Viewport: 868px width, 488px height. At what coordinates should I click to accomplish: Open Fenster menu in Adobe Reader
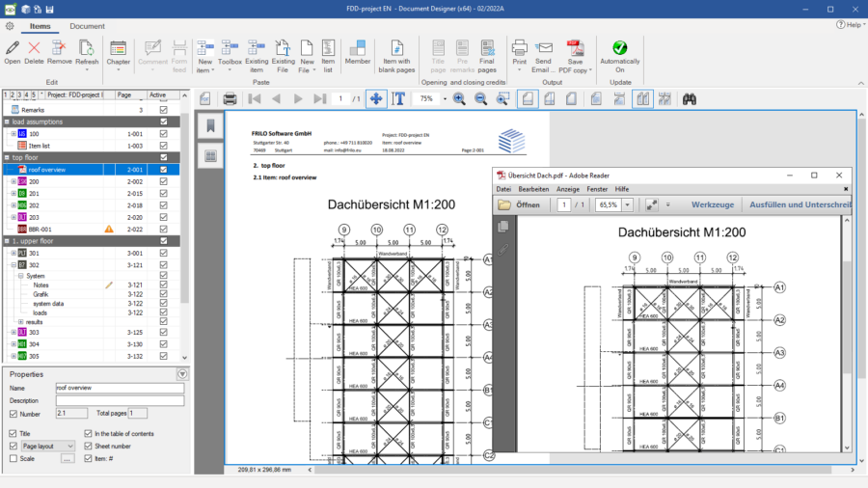pyautogui.click(x=597, y=189)
